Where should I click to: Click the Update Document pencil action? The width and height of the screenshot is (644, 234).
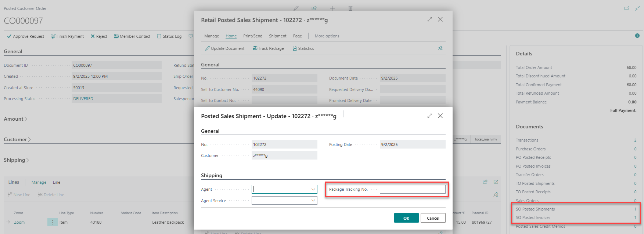coord(224,48)
